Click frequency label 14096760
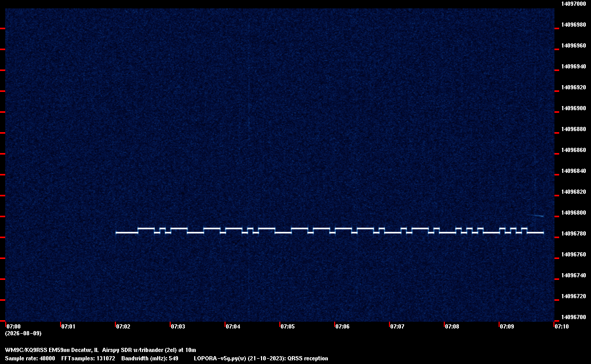591x364 pixels. 574,255
